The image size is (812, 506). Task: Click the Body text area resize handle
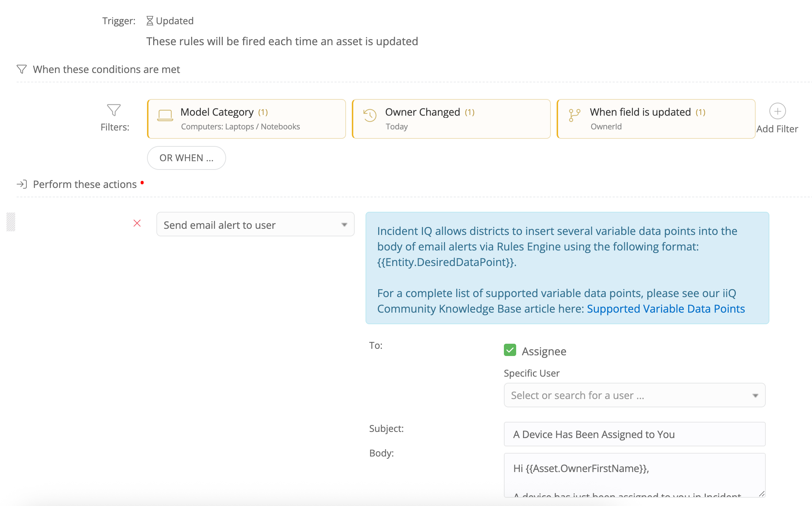click(x=761, y=494)
